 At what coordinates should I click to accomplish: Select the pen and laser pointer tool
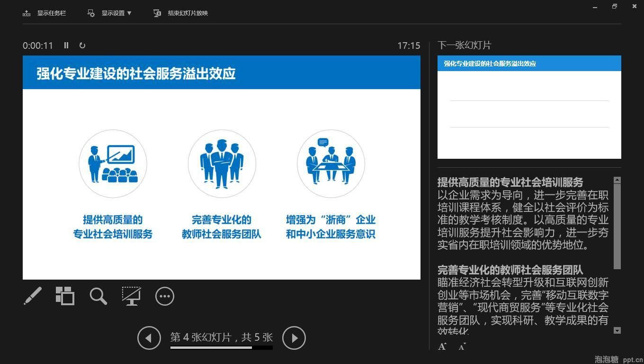click(33, 296)
